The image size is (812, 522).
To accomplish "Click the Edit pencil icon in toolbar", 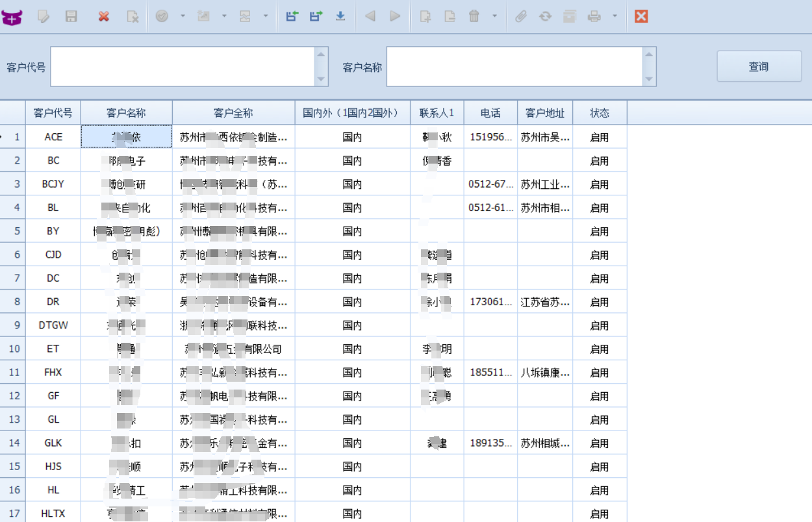I will coord(44,17).
